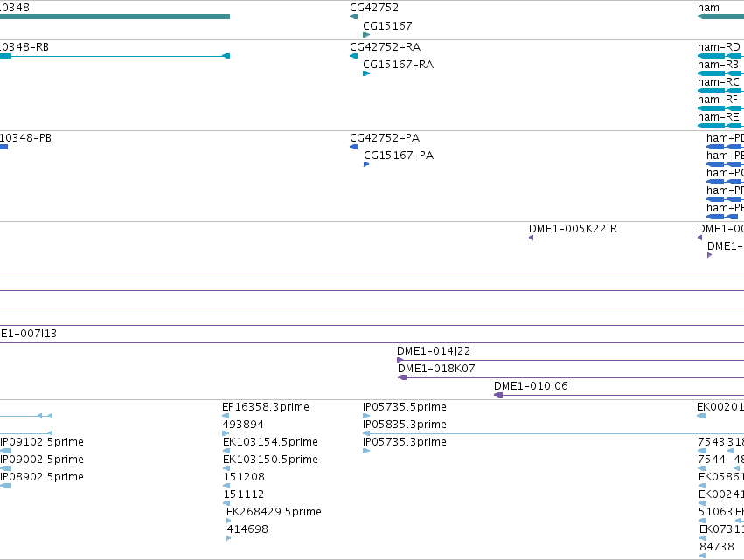744x560 pixels.
Task: Click the DME1-010J06 clone arrowhead
Action: click(498, 395)
